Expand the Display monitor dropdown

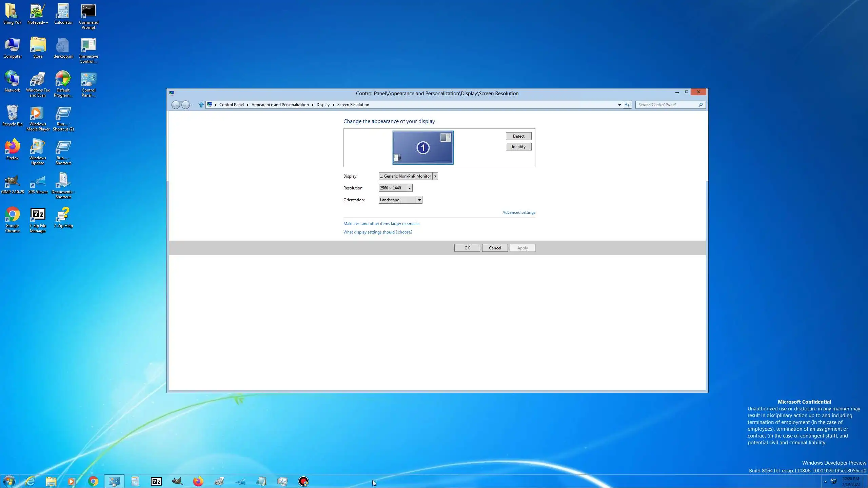(x=435, y=176)
